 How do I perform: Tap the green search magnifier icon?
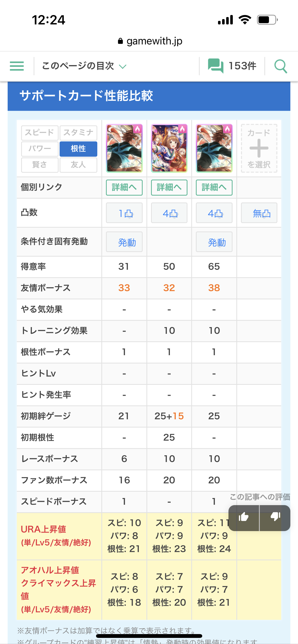pyautogui.click(x=280, y=66)
